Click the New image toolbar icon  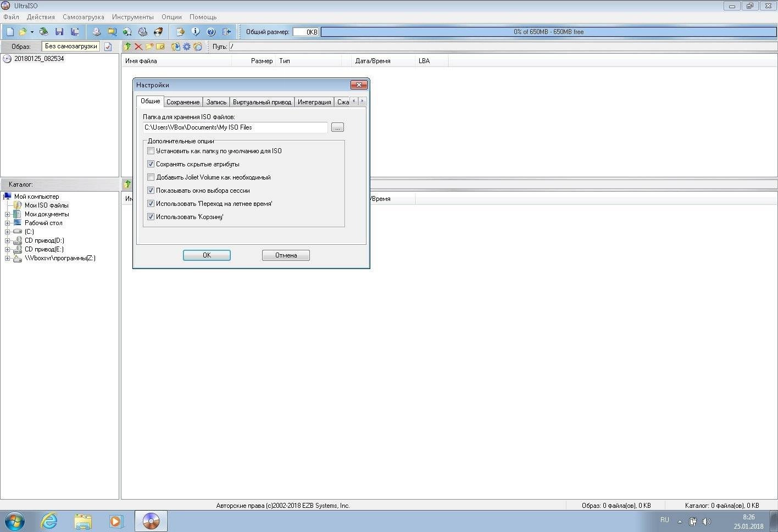click(10, 32)
